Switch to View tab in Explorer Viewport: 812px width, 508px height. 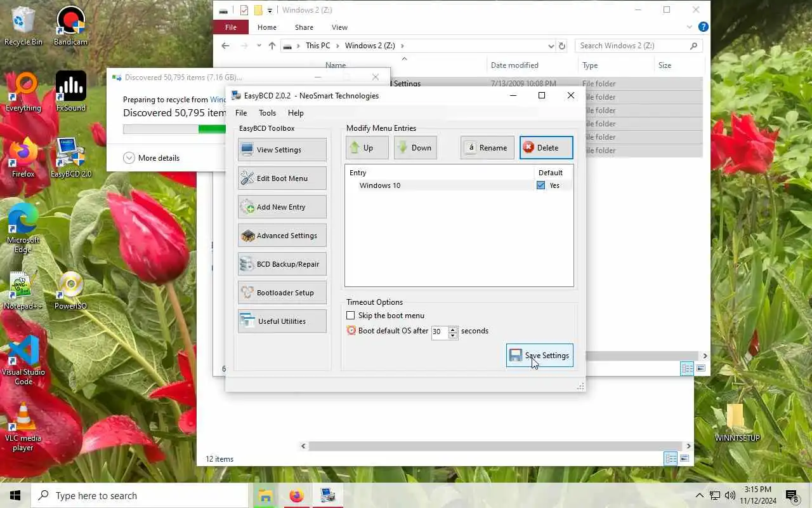pos(339,27)
